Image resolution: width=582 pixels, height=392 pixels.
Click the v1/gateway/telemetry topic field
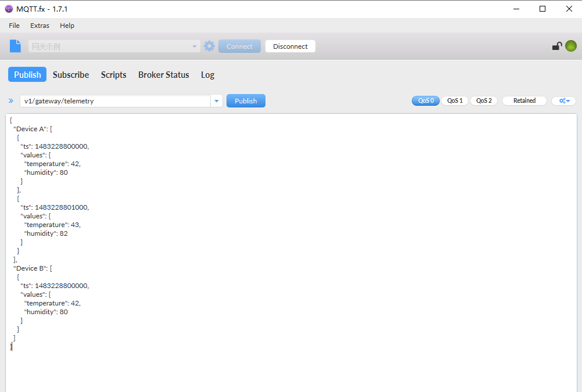click(116, 101)
